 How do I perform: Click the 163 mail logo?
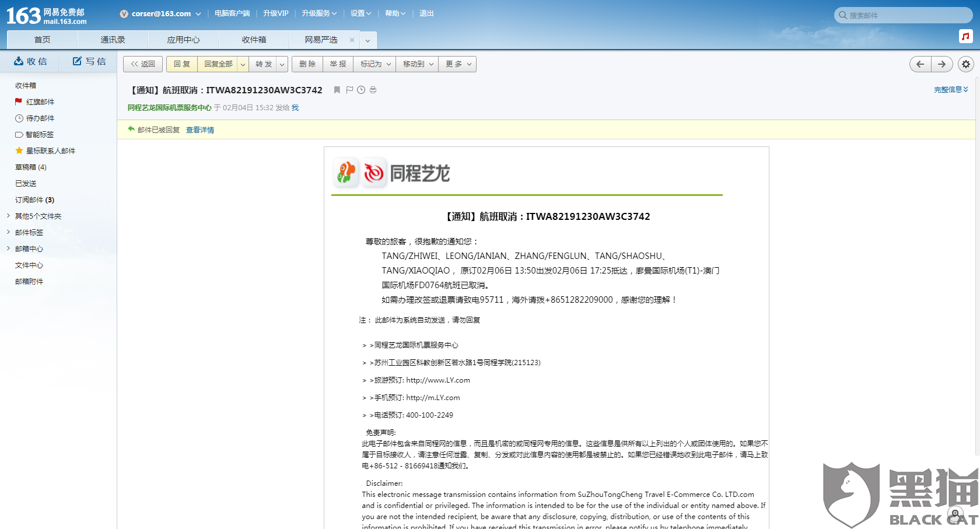(47, 16)
